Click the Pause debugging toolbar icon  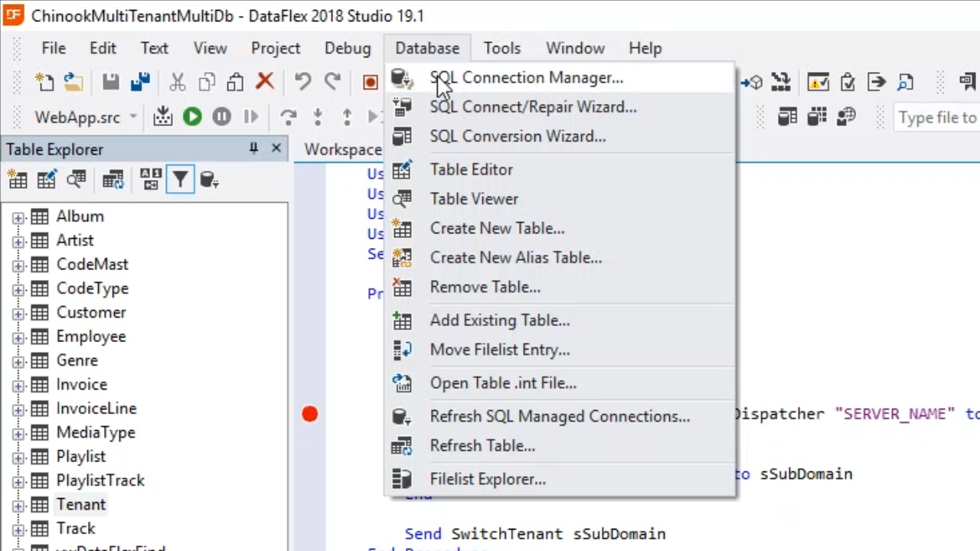pos(221,117)
